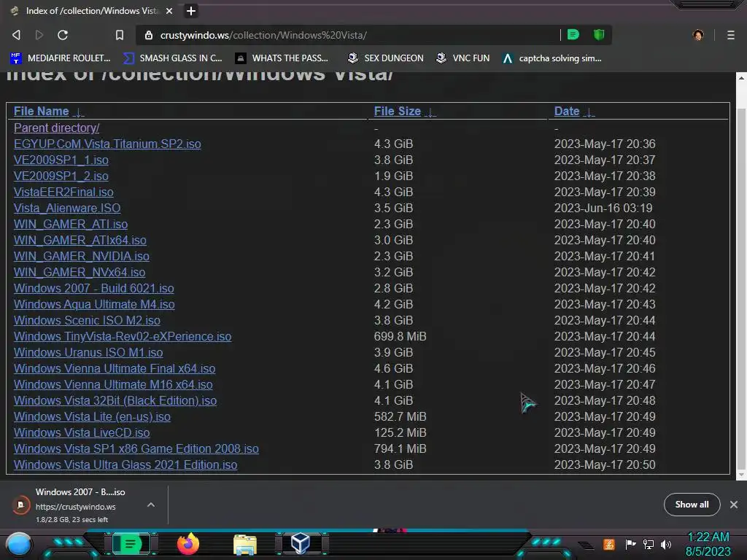The image size is (747, 560).
Task: Sort by File Name column header
Action: (42, 111)
